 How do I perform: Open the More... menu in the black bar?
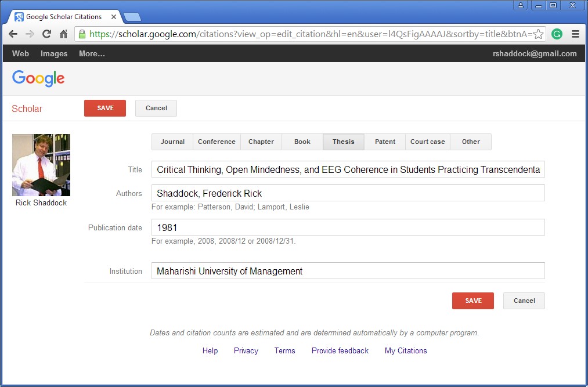coord(92,53)
